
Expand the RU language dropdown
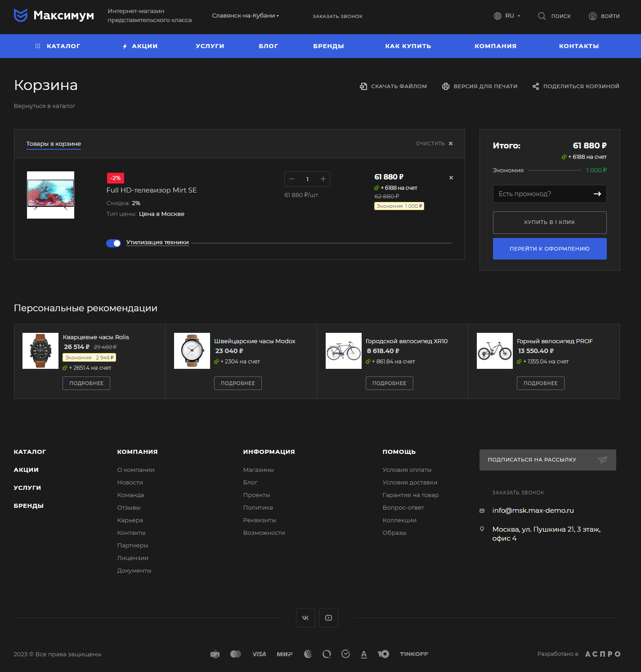coord(512,16)
